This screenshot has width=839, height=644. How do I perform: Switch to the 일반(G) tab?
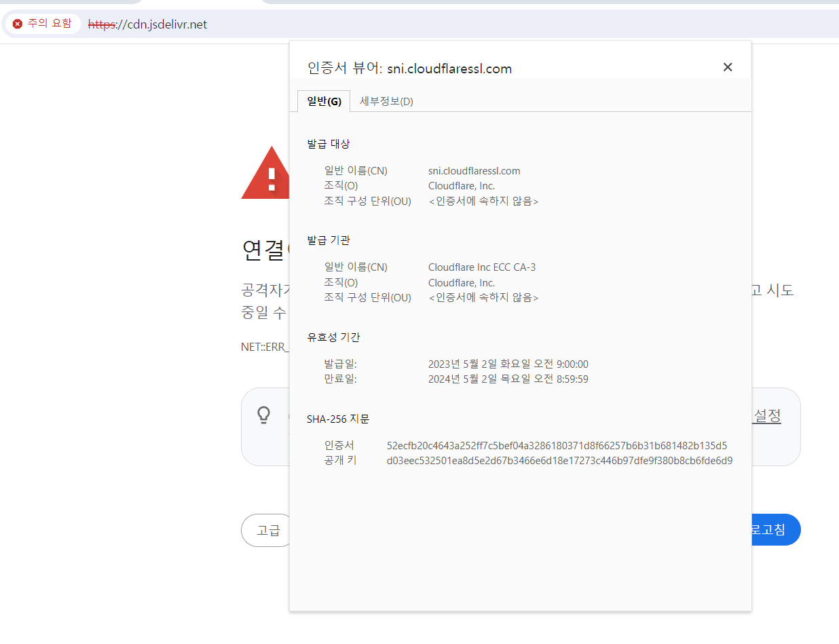pyautogui.click(x=324, y=101)
